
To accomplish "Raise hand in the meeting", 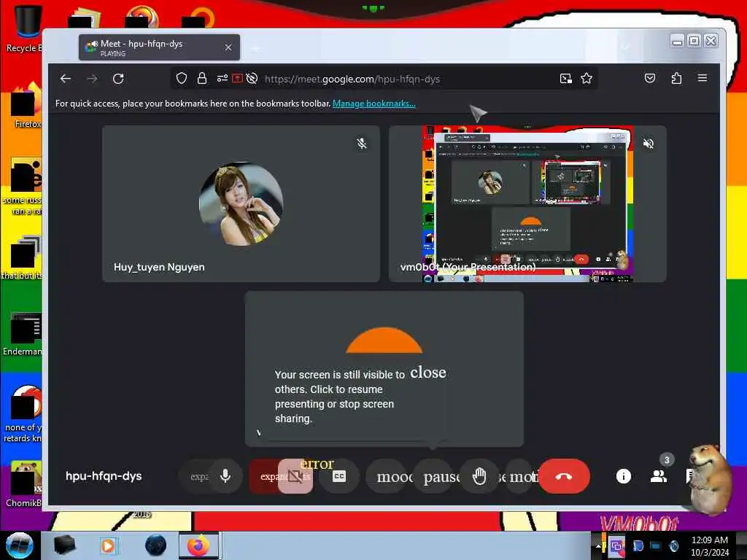I will pyautogui.click(x=479, y=476).
